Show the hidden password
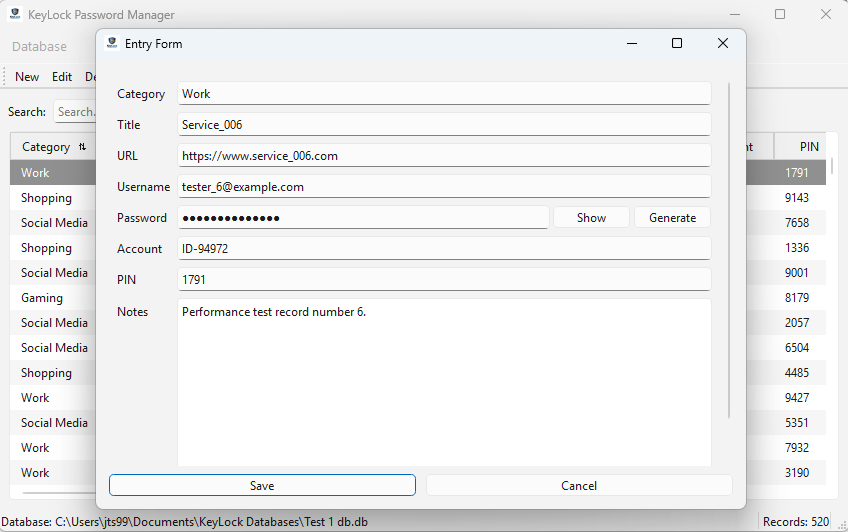The width and height of the screenshot is (848, 532). tap(591, 217)
